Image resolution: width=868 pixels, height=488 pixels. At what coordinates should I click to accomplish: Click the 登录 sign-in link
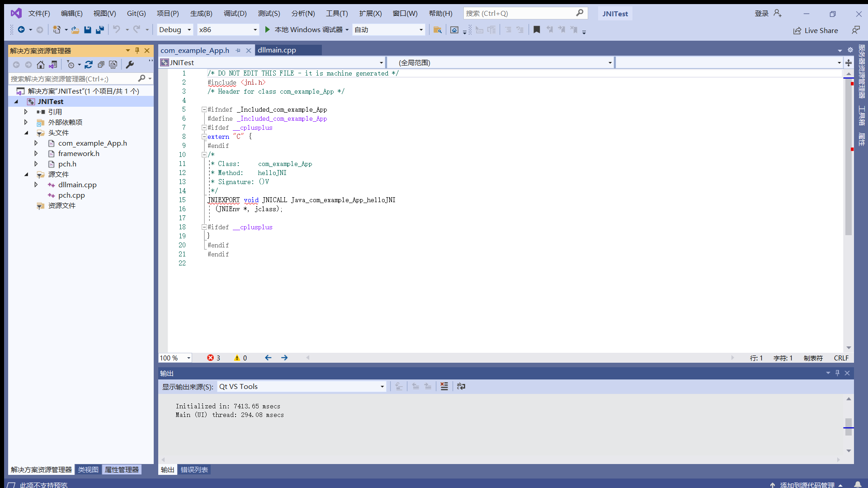762,14
